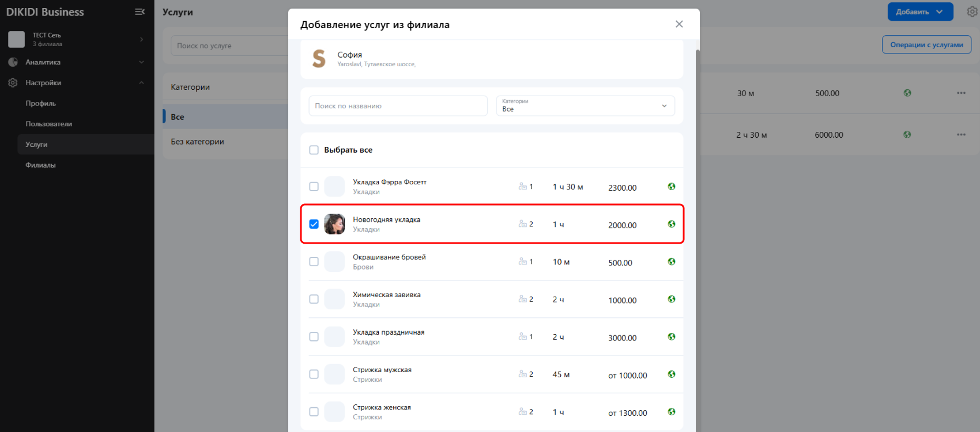The image size is (980, 432).
Task: Close the Добавление услуг из филиала dialog
Action: (679, 24)
